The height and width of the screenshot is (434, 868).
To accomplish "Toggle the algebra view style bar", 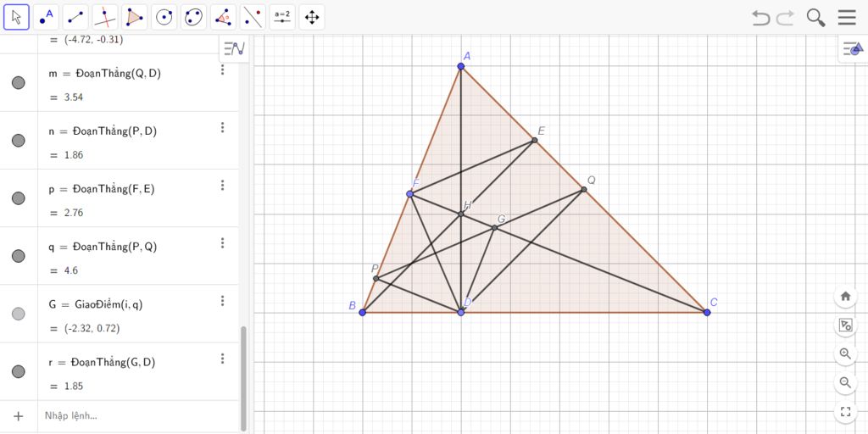I will point(234,48).
